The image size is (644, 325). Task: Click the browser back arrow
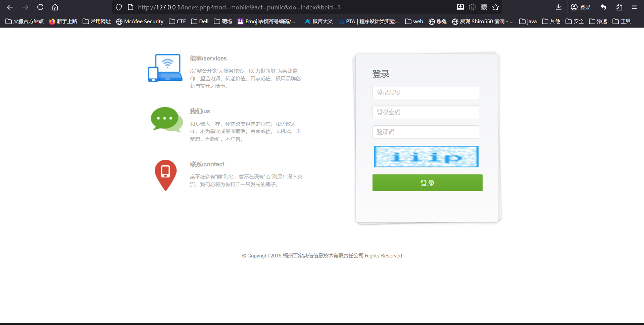(x=10, y=7)
